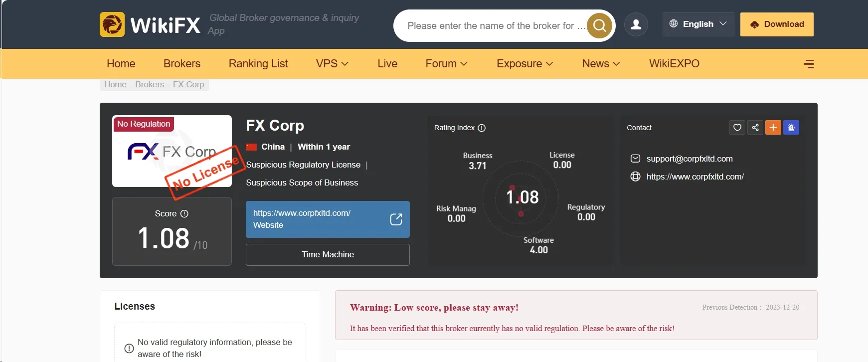
Task: Click the Licenses section heading
Action: pos(135,306)
